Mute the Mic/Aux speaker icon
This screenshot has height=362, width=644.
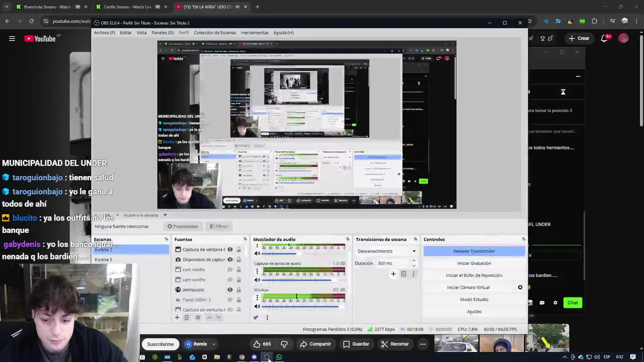pyautogui.click(x=257, y=306)
